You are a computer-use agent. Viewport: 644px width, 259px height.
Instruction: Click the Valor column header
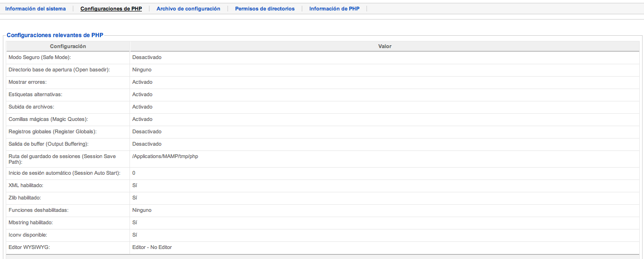pos(385,46)
